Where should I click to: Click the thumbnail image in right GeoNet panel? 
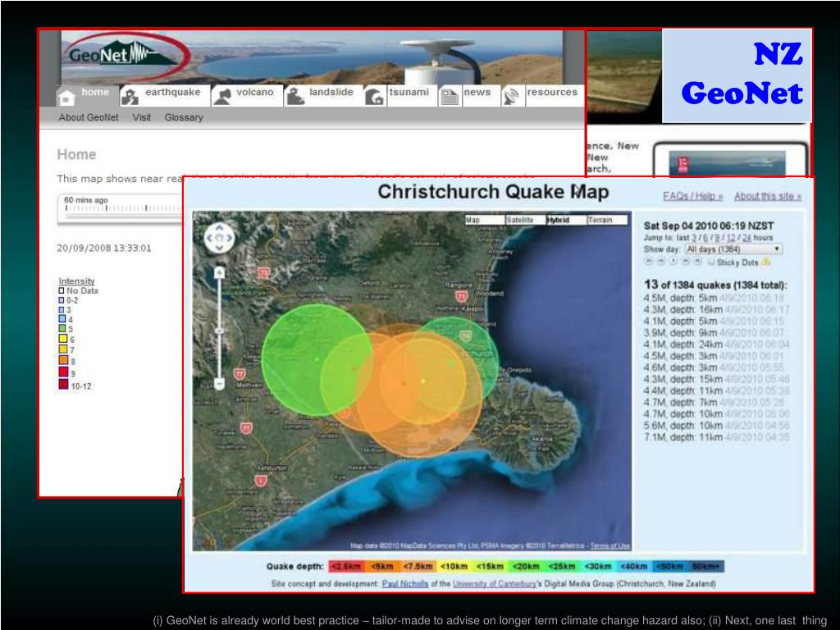pyautogui.click(x=727, y=163)
